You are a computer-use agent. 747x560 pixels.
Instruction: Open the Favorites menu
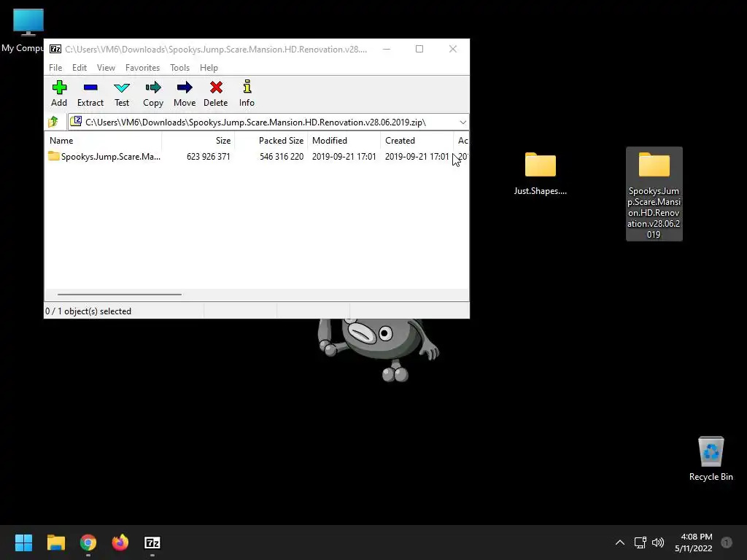(142, 68)
